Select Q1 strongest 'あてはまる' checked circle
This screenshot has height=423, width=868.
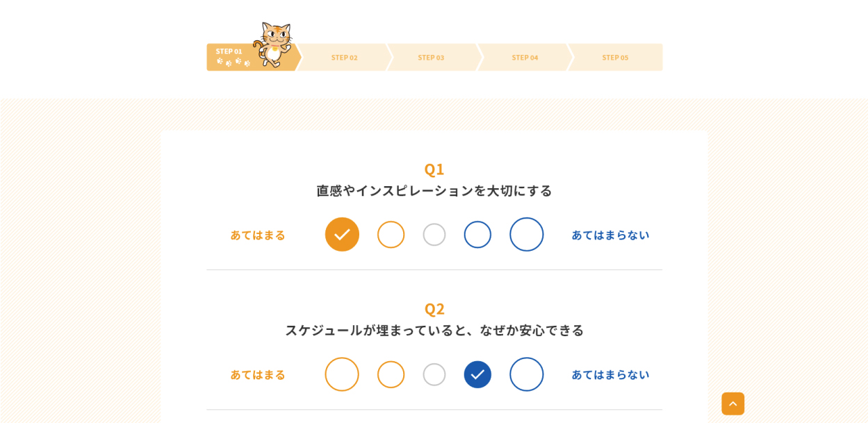[342, 235]
